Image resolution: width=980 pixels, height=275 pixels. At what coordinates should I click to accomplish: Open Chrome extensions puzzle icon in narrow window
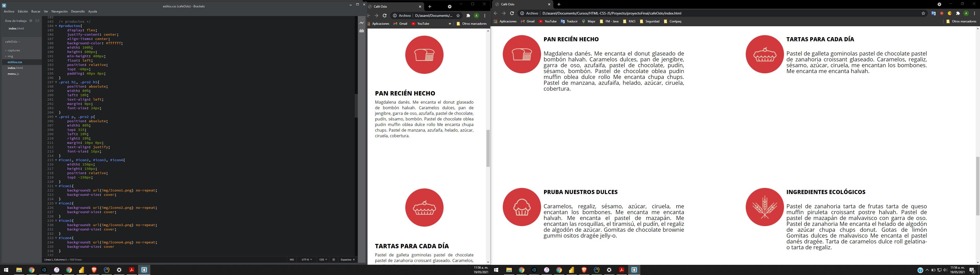coord(468,16)
